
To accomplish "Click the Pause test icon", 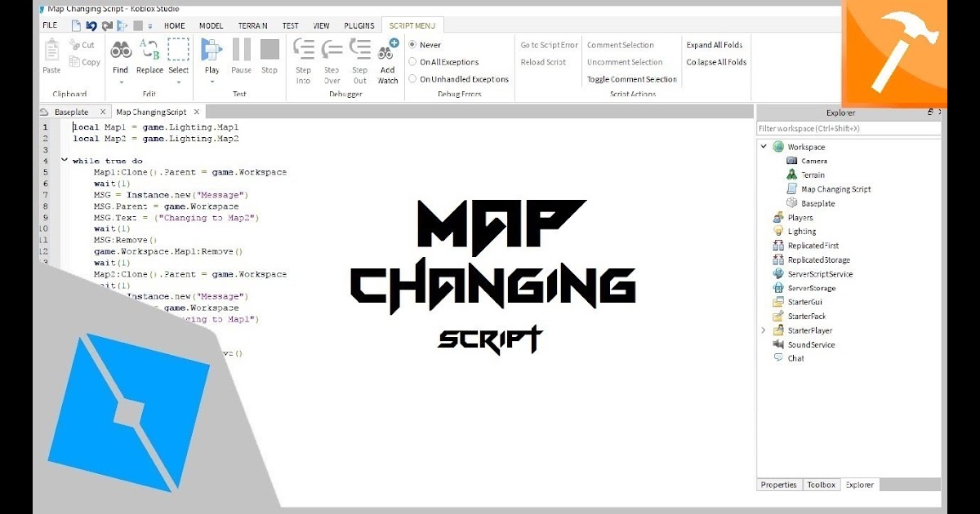I will pos(241,50).
